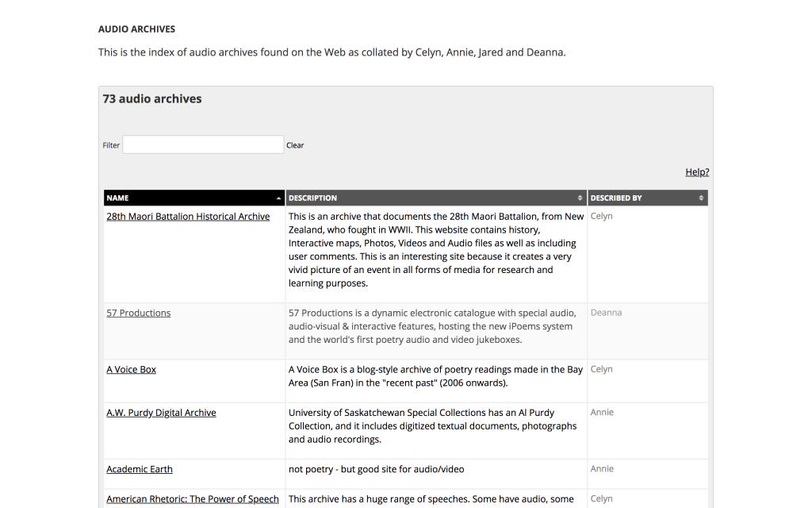Click the 'AUDIO ARCHIVES' page title

tap(136, 29)
